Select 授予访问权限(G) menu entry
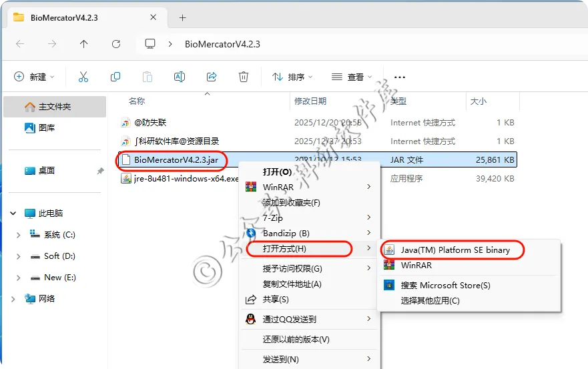The height and width of the screenshot is (369, 588). [x=310, y=268]
